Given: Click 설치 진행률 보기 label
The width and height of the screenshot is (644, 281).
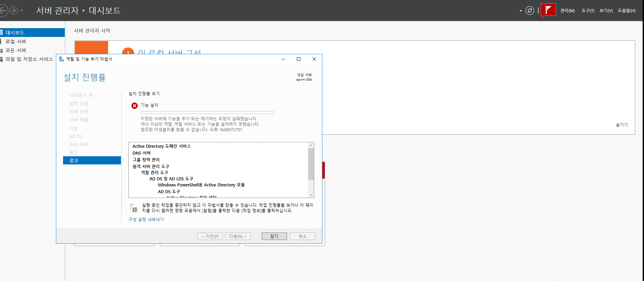Looking at the screenshot, I should coord(144,94).
